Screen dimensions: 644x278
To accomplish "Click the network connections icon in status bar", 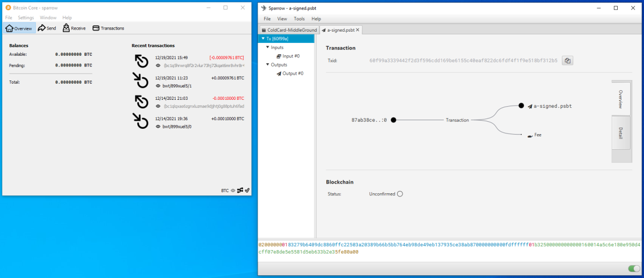I will (x=240, y=191).
